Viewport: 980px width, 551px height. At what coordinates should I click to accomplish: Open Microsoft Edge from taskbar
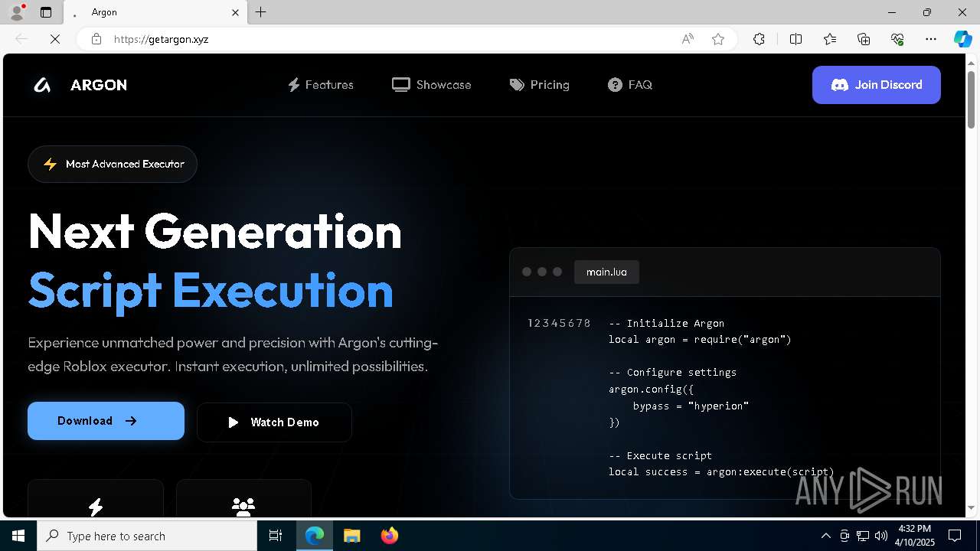[315, 536]
